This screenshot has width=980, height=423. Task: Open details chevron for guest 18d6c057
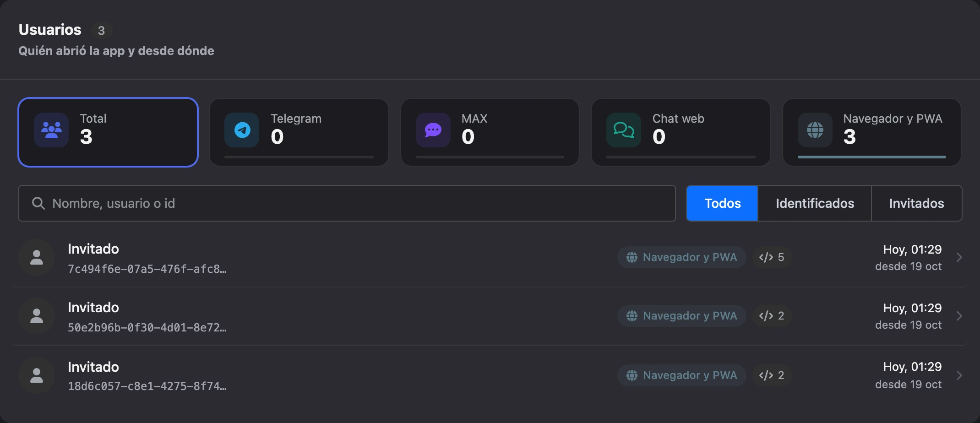click(x=959, y=375)
